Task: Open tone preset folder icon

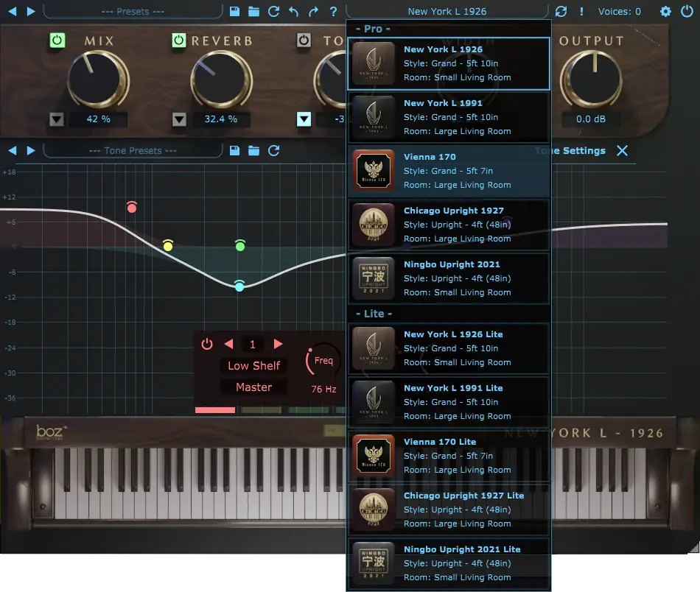Action: (x=253, y=150)
